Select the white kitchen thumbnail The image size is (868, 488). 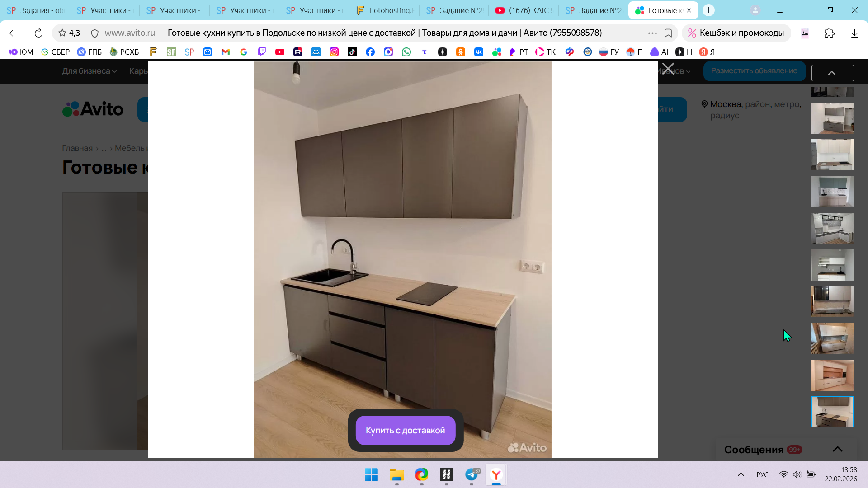(x=832, y=155)
